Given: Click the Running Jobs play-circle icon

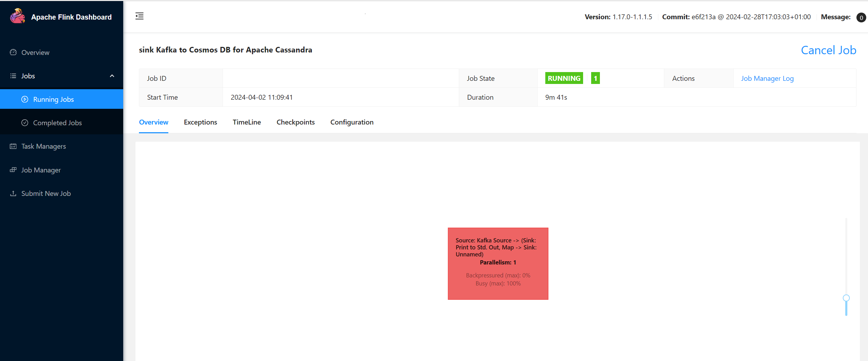Looking at the screenshot, I should click(x=25, y=99).
